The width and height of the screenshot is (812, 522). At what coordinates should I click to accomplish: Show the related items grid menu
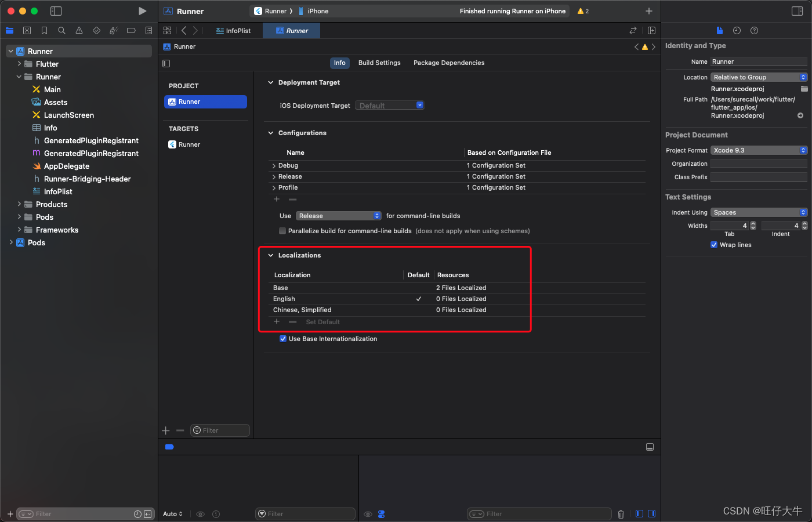168,30
